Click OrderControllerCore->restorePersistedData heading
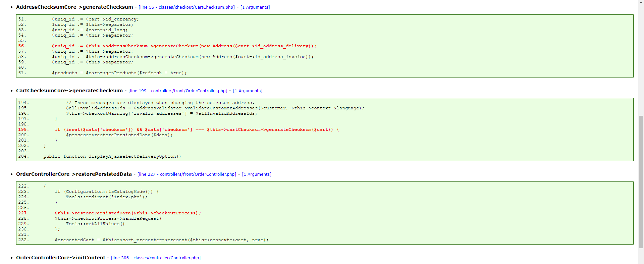Viewport: 644px width, 264px height. (x=74, y=174)
